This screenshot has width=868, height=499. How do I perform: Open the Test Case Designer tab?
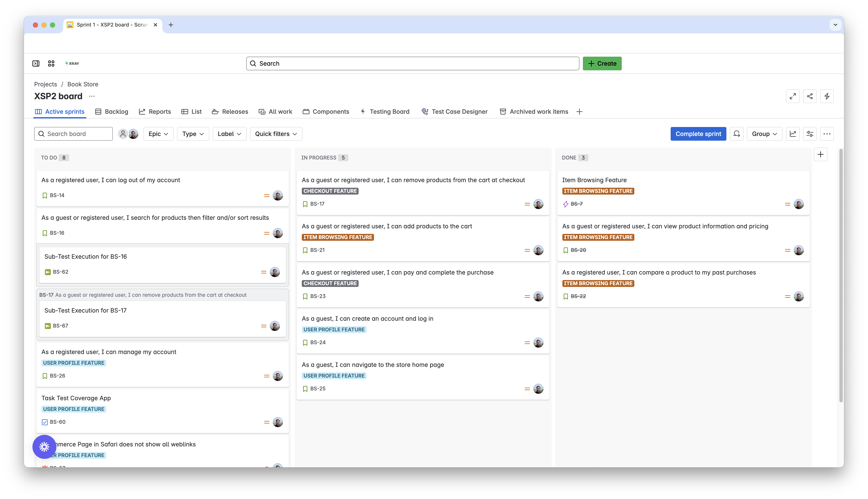454,112
